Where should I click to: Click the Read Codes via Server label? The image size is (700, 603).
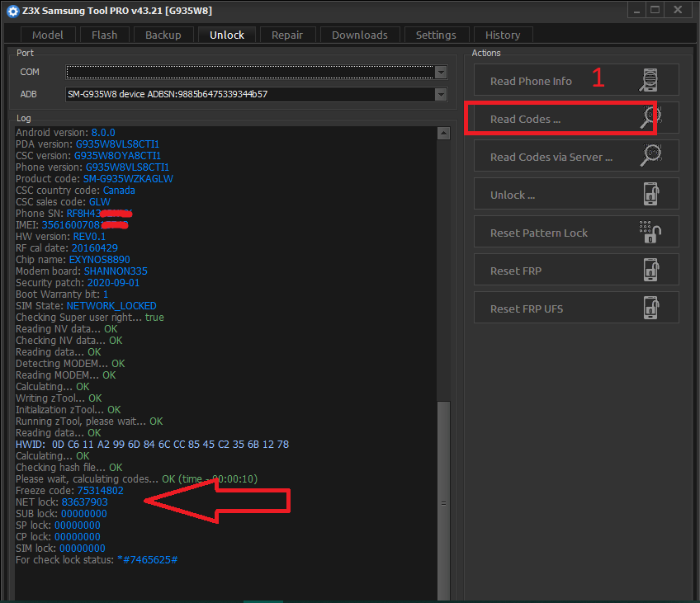(551, 157)
